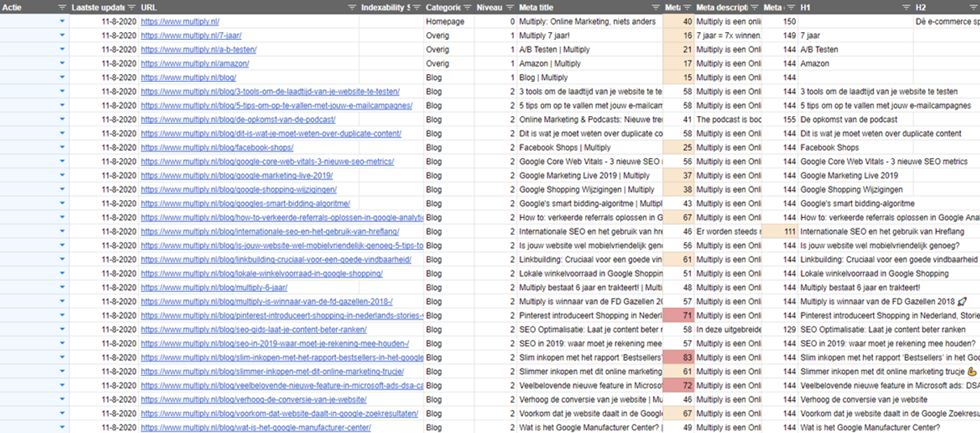The width and height of the screenshot is (980, 433).
Task: Open the filter icon on Meta description column
Action: click(x=755, y=7)
